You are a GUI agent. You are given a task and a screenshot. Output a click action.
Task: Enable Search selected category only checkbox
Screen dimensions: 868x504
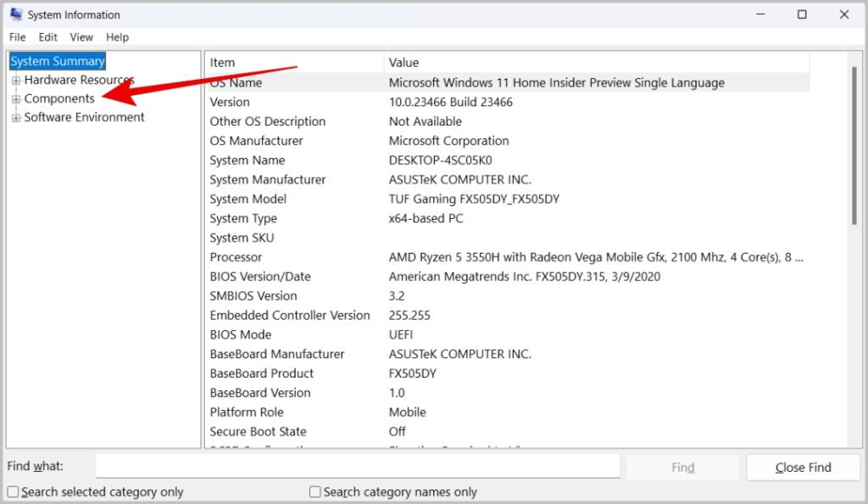coord(13,492)
